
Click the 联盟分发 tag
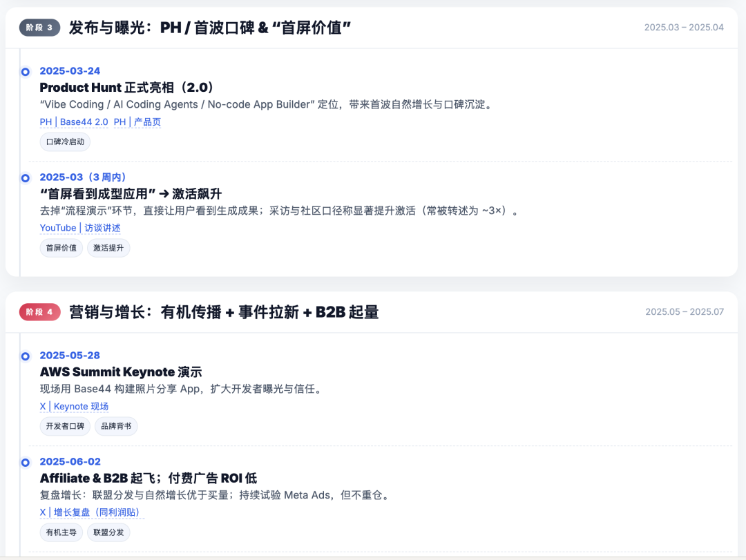click(108, 532)
